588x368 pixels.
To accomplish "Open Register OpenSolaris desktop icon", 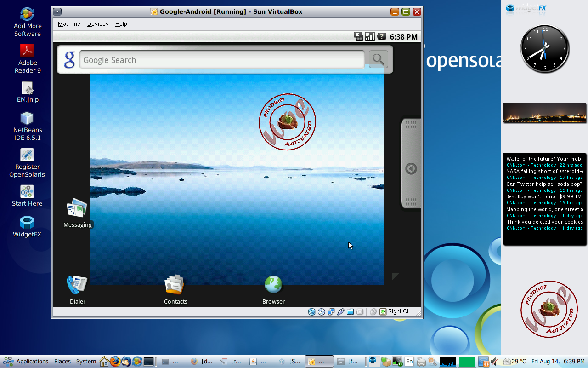I will (27, 163).
